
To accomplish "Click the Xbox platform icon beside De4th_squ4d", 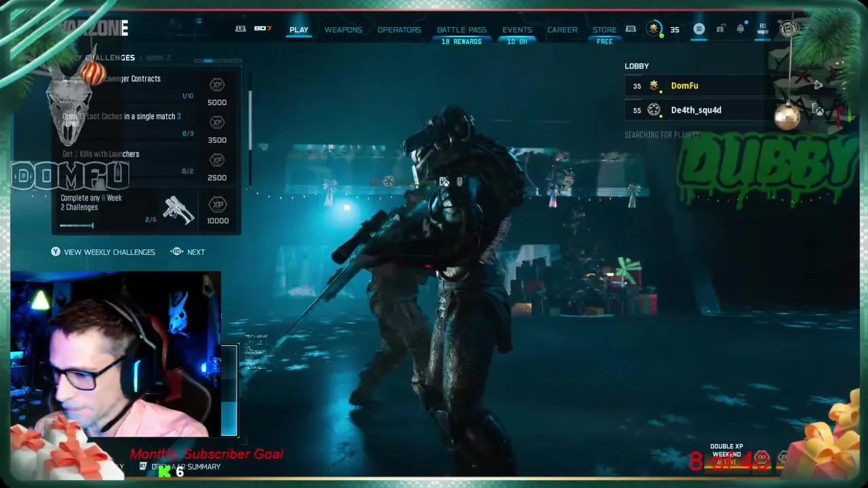I will pos(818,110).
